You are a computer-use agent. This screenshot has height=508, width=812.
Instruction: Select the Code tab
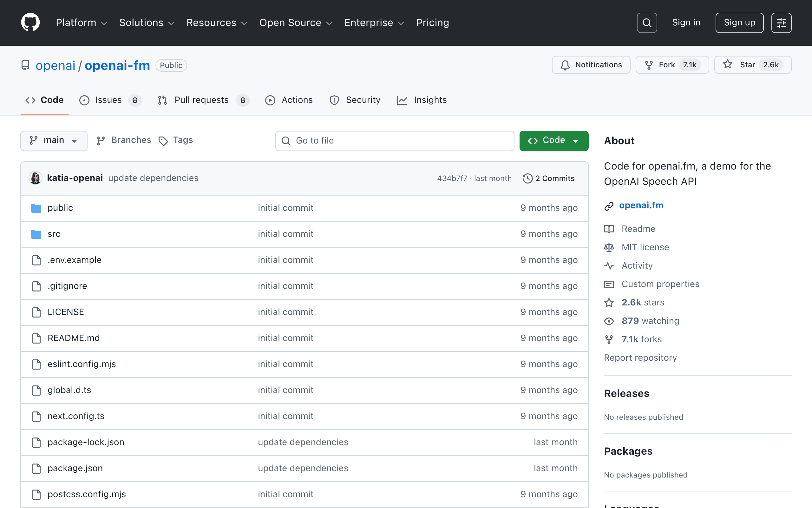[45, 100]
